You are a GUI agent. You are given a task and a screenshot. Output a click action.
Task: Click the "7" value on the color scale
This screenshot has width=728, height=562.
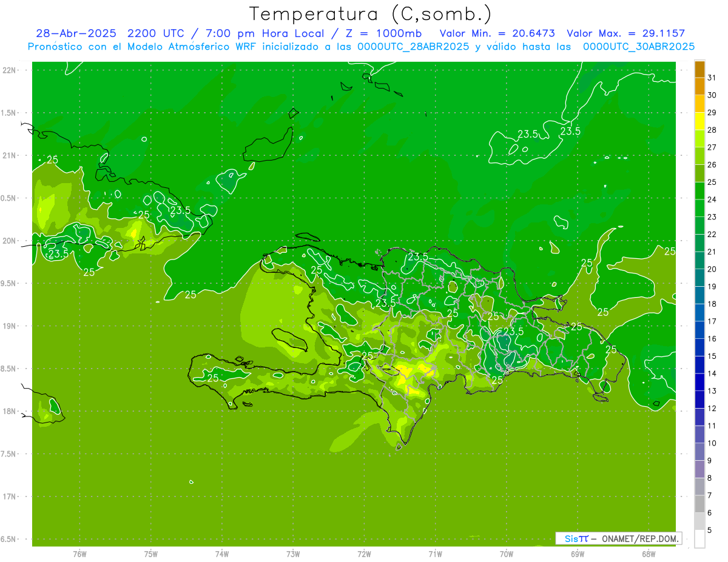tap(709, 495)
